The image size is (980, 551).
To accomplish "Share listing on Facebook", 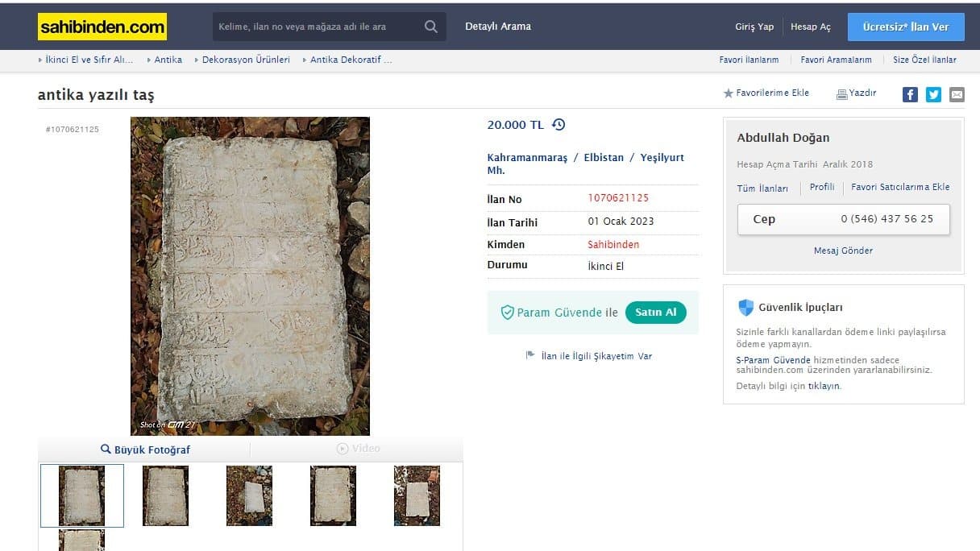I will (x=910, y=94).
